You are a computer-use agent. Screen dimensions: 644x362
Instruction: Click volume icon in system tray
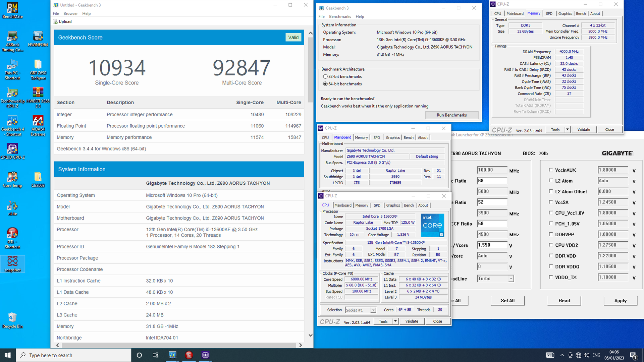(x=586, y=355)
